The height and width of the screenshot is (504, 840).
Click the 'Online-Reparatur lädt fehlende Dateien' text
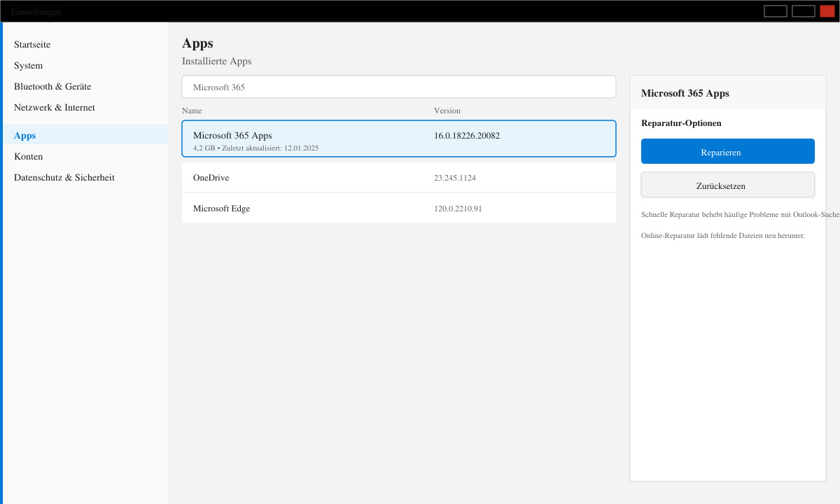tap(723, 235)
